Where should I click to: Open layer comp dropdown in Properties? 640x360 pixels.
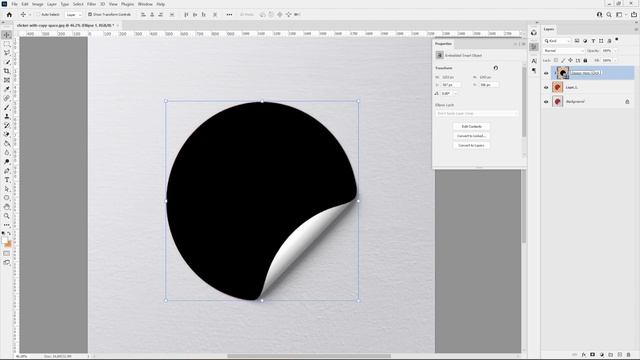click(477, 113)
